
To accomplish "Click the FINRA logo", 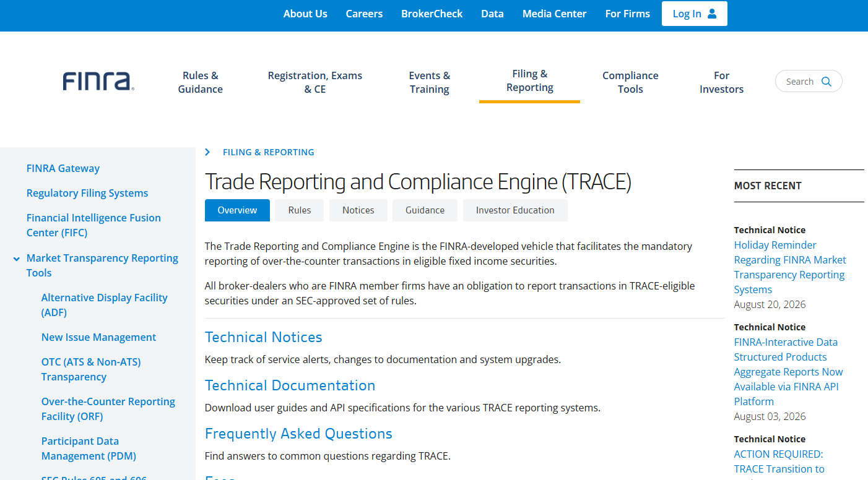I will [x=98, y=82].
